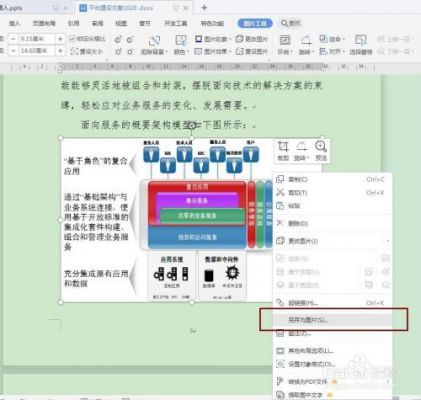Viewport: 421px width, 400px height.
Task: Choose Hyperlink (超链接) in the context menu
Action: click(x=332, y=303)
